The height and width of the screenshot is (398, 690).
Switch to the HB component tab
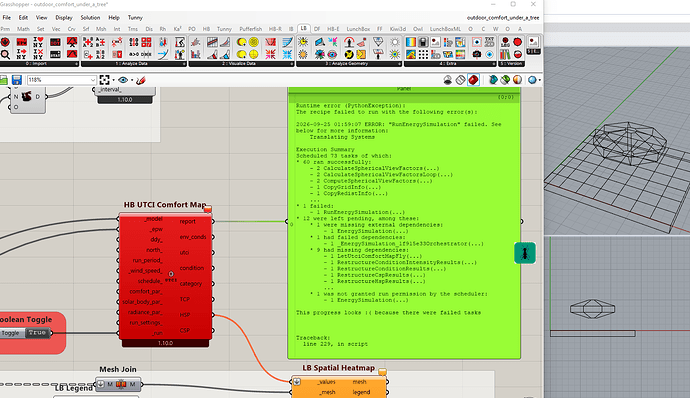[206, 29]
